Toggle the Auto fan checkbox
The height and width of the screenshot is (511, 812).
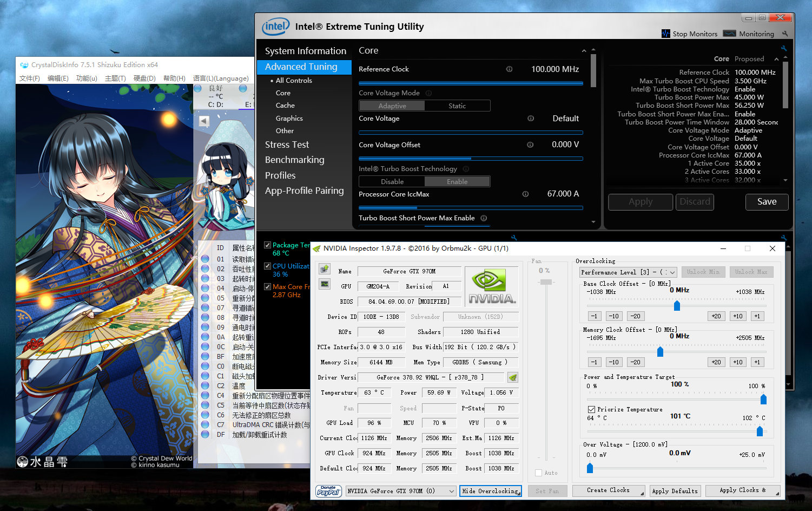(x=538, y=473)
